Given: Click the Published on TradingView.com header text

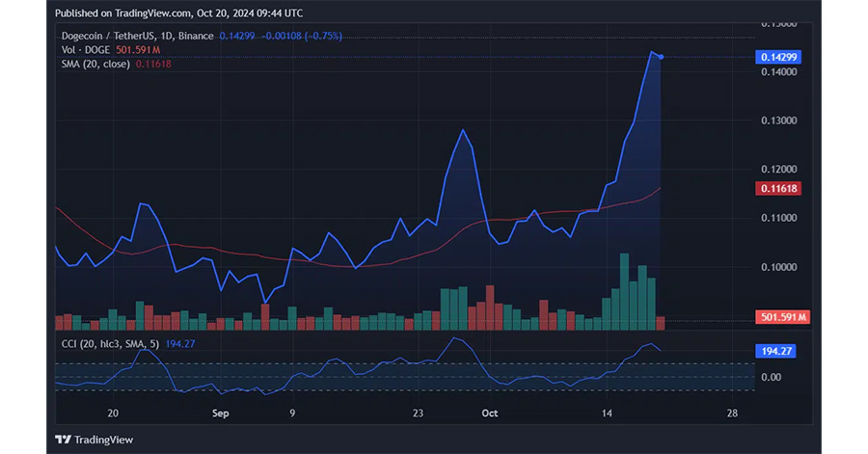Looking at the screenshot, I should click(178, 13).
